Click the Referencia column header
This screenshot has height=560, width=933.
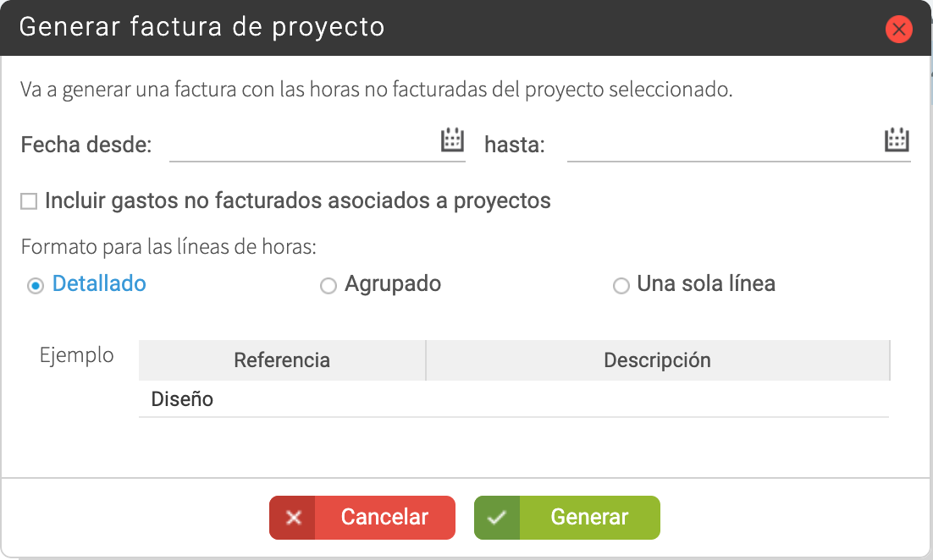[x=282, y=360]
